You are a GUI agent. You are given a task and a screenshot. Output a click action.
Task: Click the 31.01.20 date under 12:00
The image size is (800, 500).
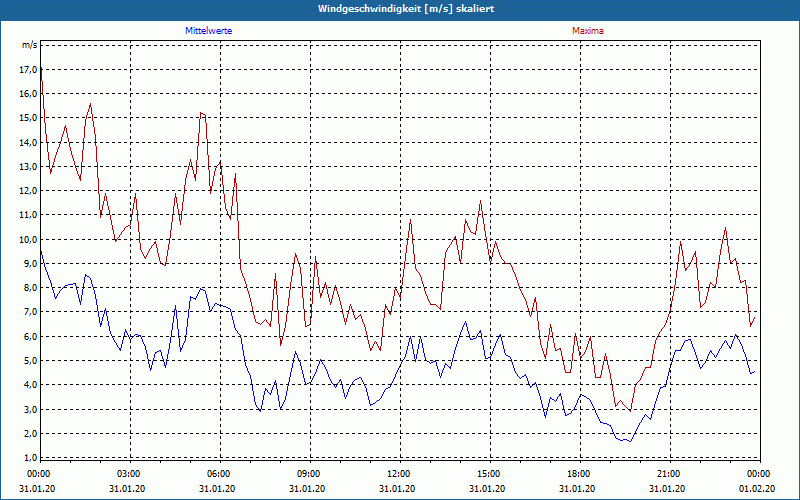(x=397, y=488)
